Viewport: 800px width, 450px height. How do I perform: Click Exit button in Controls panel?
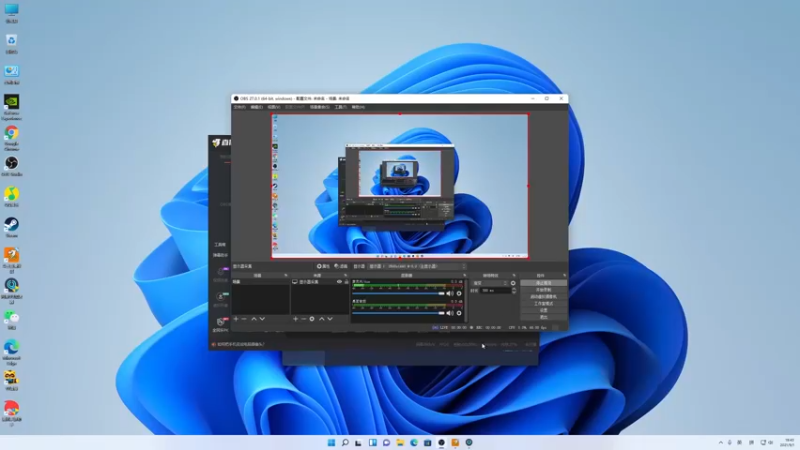[543, 317]
